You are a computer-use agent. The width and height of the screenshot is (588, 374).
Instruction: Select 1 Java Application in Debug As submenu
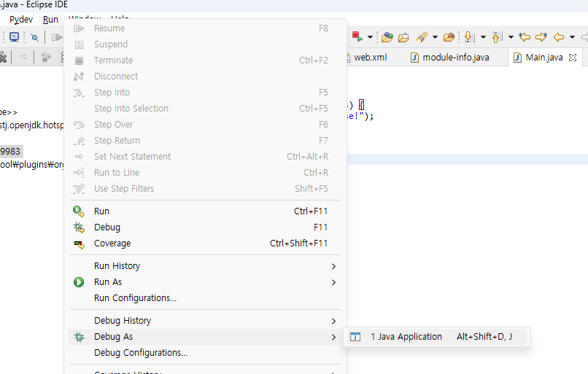pos(437,337)
